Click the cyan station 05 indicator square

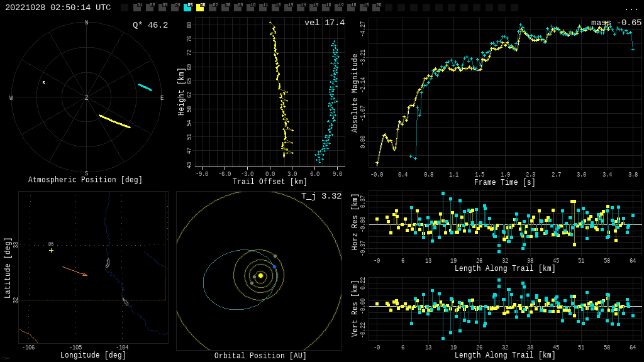[187, 8]
